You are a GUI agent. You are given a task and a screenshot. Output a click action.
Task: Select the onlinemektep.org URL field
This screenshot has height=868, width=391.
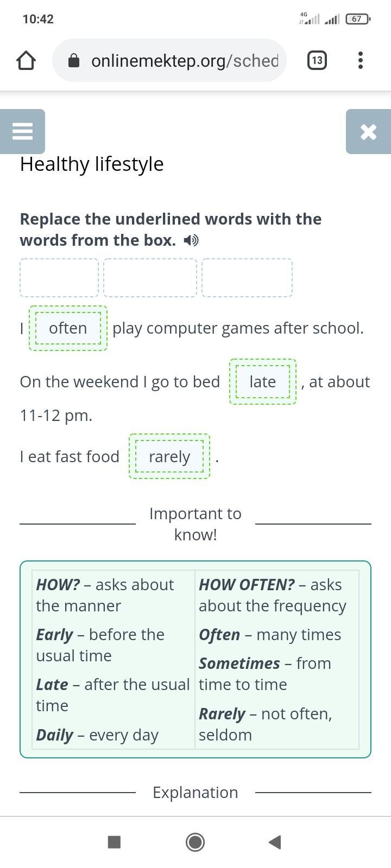(x=169, y=60)
